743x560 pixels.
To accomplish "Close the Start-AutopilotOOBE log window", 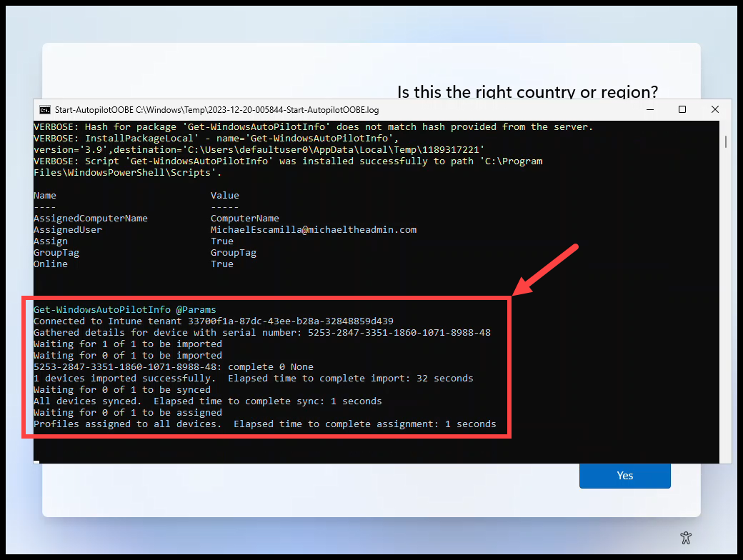I will (714, 109).
